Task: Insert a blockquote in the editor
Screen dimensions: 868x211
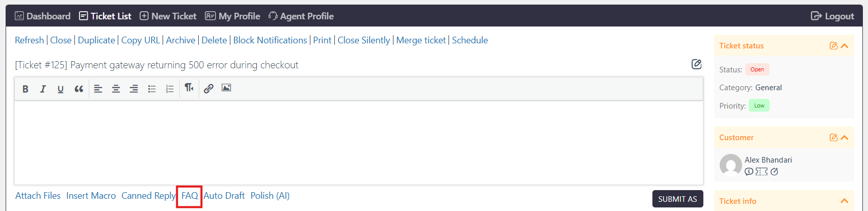Action: click(78, 89)
